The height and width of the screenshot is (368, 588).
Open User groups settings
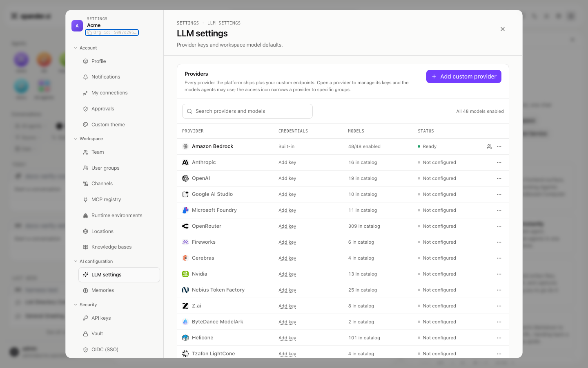[119, 168]
